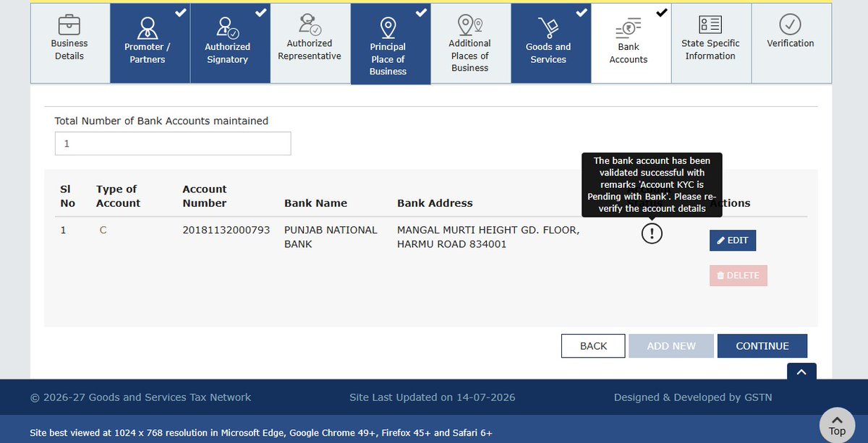Click the Sl No column header
Viewport: 868px width, 443px height.
tap(68, 196)
